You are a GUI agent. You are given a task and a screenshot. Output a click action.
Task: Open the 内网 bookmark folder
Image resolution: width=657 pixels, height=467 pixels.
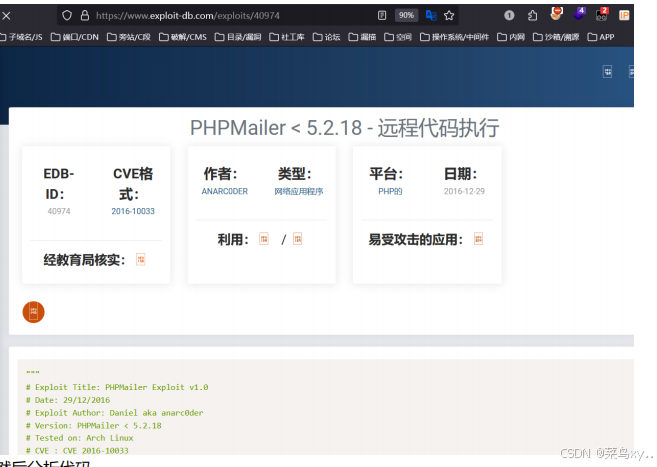click(x=511, y=37)
